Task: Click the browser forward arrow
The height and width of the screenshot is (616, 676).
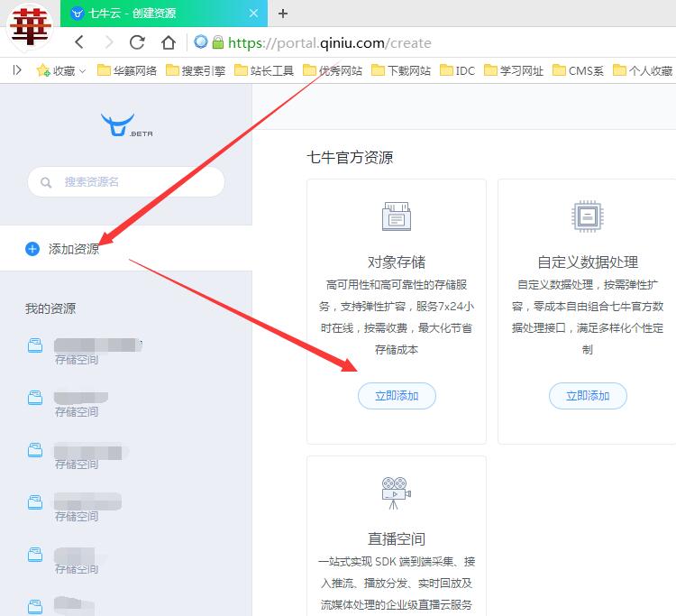Action: [109, 42]
